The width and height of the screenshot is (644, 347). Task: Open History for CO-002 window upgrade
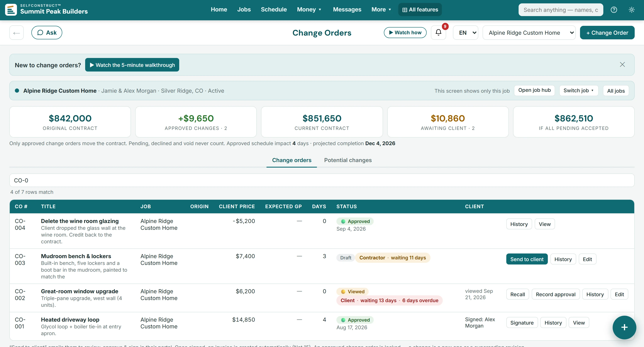pyautogui.click(x=595, y=294)
